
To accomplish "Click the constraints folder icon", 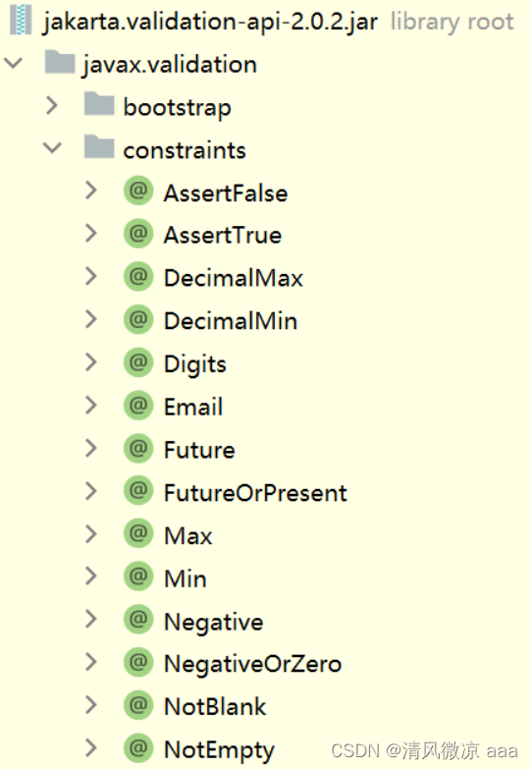I will click(99, 147).
